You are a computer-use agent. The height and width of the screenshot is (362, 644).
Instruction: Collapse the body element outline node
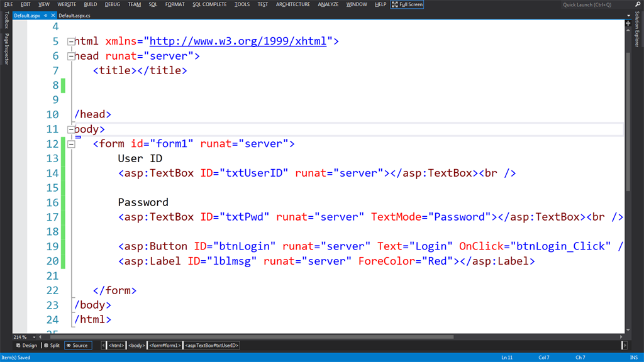pos(71,129)
